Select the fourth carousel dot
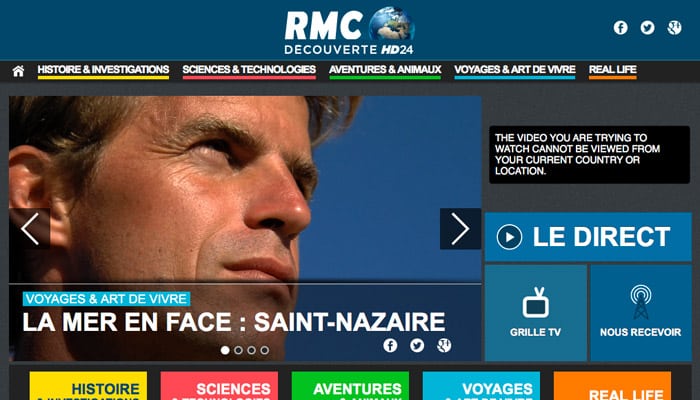The image size is (700, 400). pyautogui.click(x=265, y=350)
